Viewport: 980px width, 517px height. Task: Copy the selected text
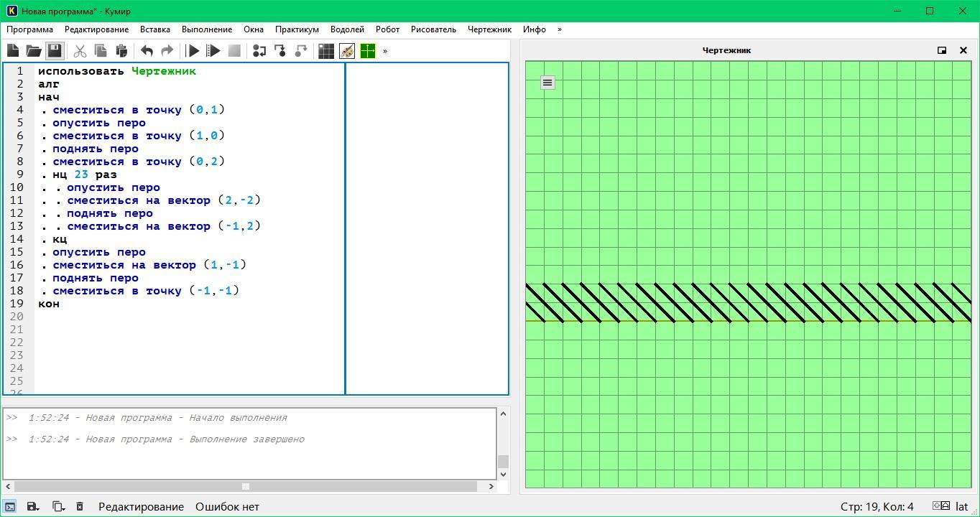click(101, 51)
